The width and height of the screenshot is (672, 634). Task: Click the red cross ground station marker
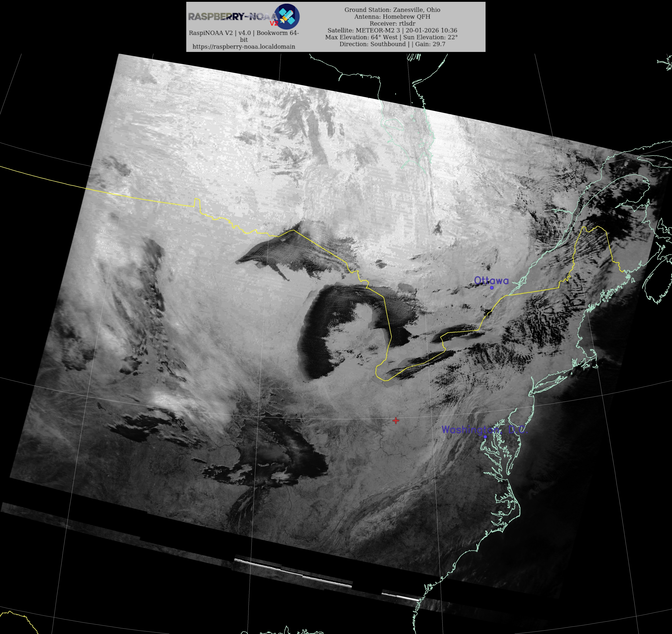pyautogui.click(x=396, y=420)
